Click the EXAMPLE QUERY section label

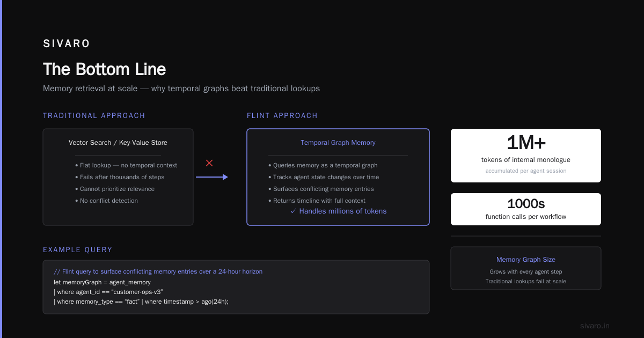pos(78,250)
